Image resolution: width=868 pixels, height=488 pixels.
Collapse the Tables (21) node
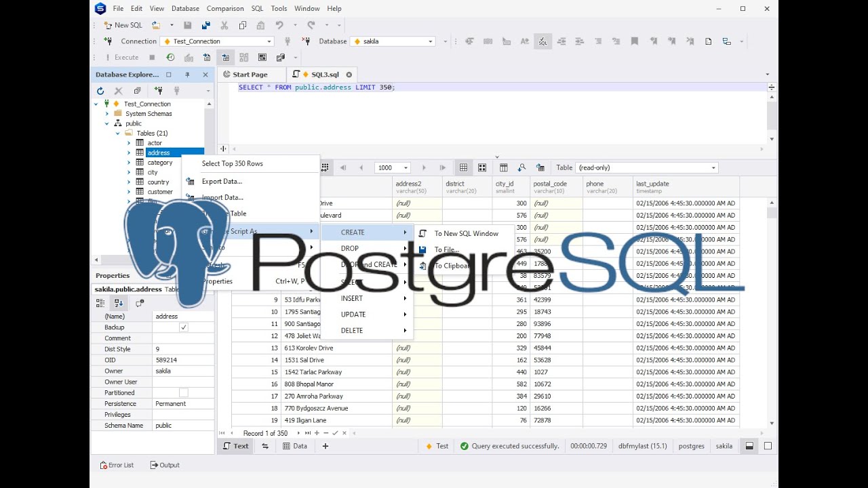point(117,134)
